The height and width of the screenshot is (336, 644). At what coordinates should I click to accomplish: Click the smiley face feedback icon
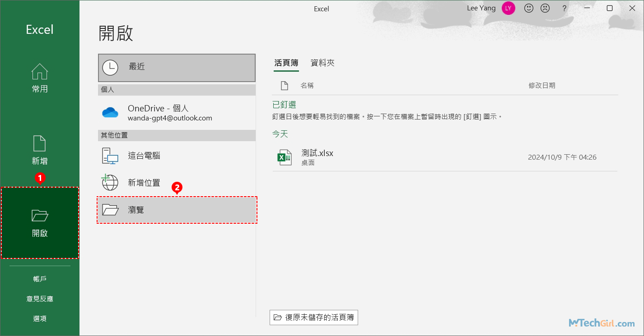click(528, 8)
